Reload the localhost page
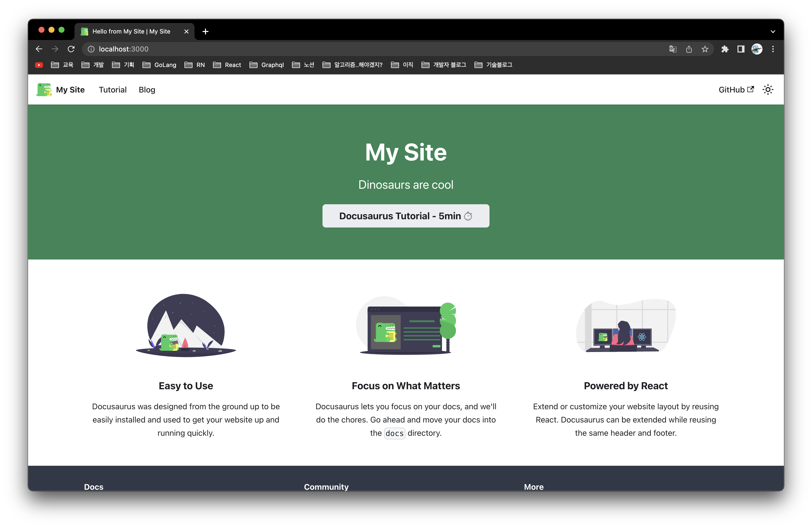 (71, 49)
